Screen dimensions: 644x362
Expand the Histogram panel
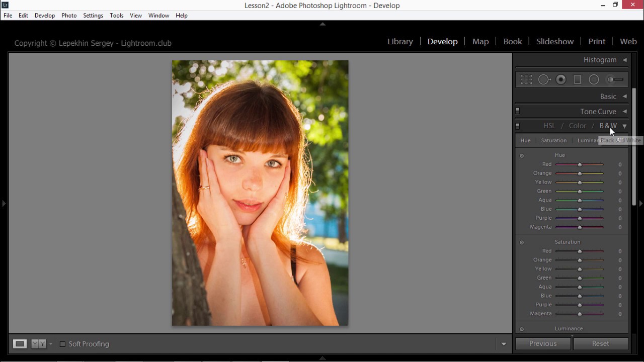point(624,60)
